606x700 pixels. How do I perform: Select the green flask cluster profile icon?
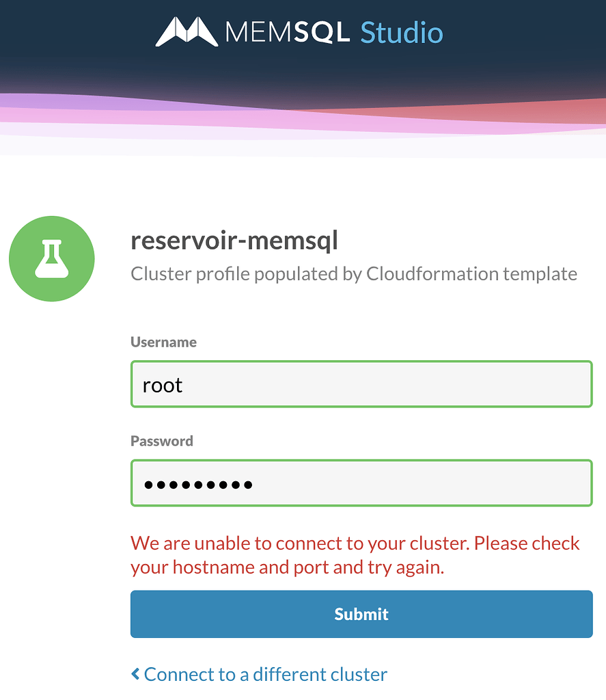click(x=51, y=258)
